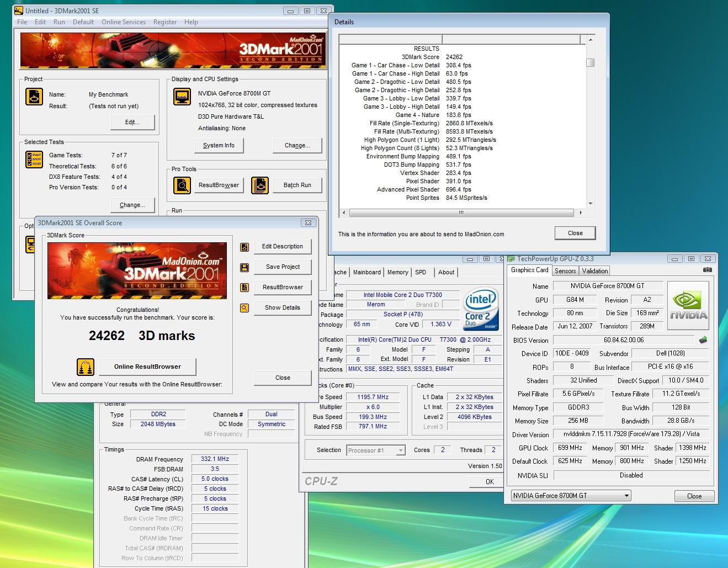Open the Default menu in 3DMark2001

(x=83, y=22)
